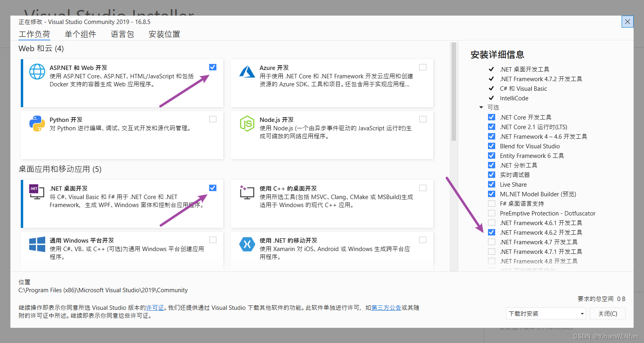Collapse the 可选 optional components section
Viewport: 644px width, 343px height.
[481, 107]
